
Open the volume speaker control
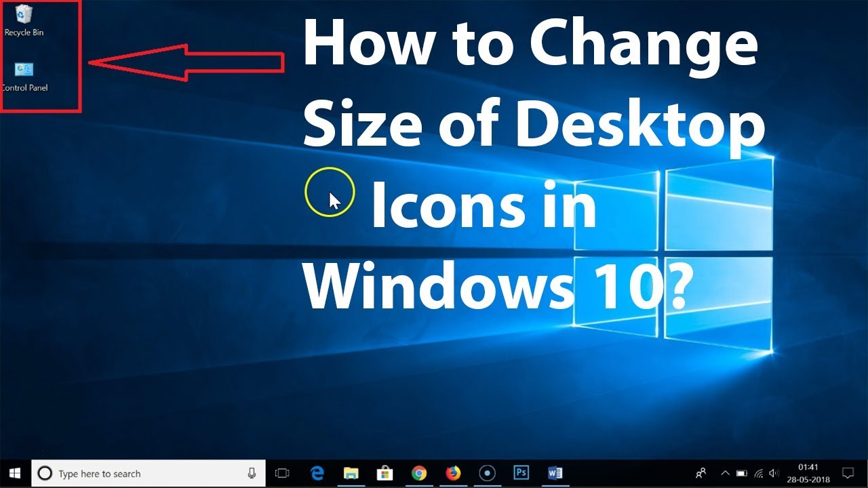point(774,473)
